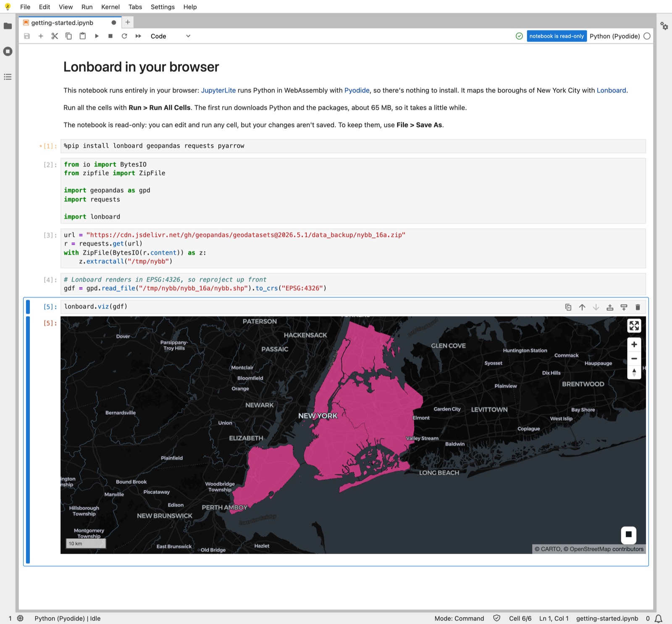Open the file browser sidebar
672x624 pixels.
pos(8,26)
